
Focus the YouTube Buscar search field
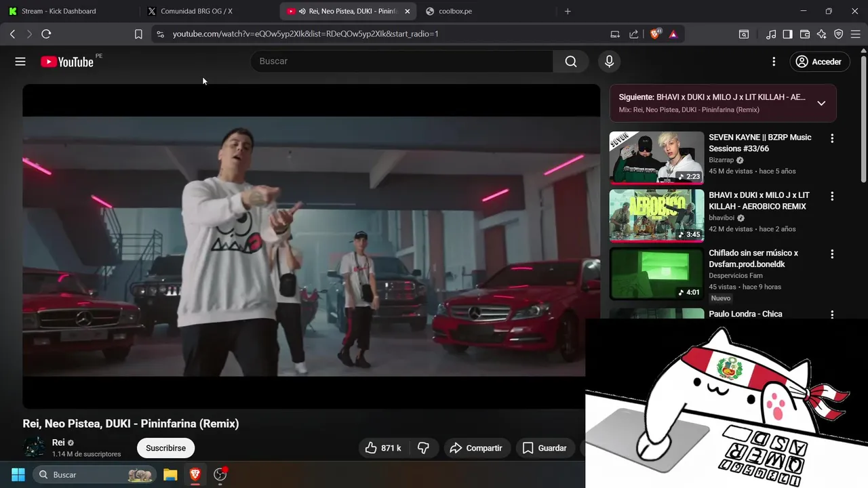tap(401, 62)
